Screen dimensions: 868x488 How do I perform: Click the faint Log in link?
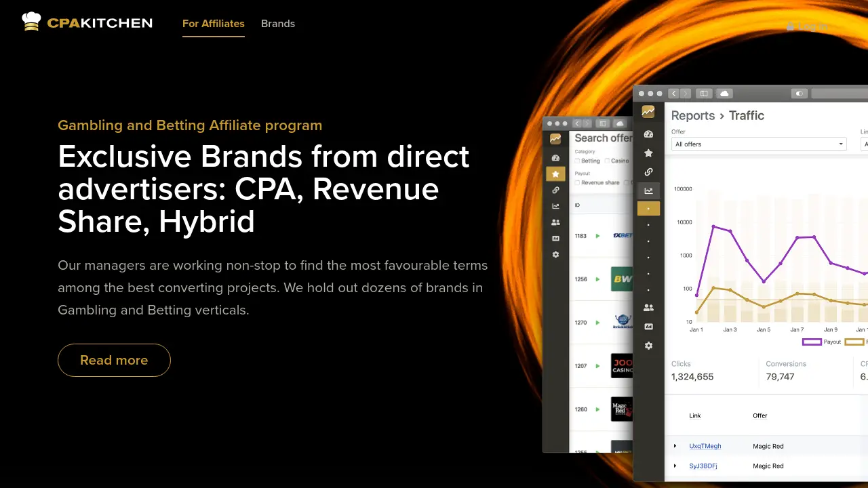click(x=807, y=26)
